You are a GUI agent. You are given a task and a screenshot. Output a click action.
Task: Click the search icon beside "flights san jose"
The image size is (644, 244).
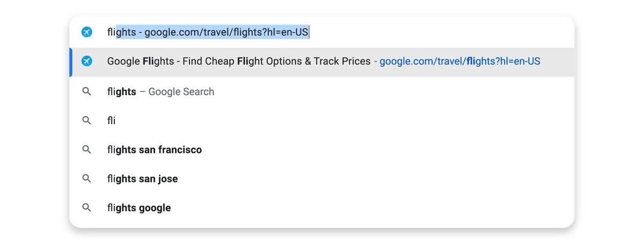(87, 179)
